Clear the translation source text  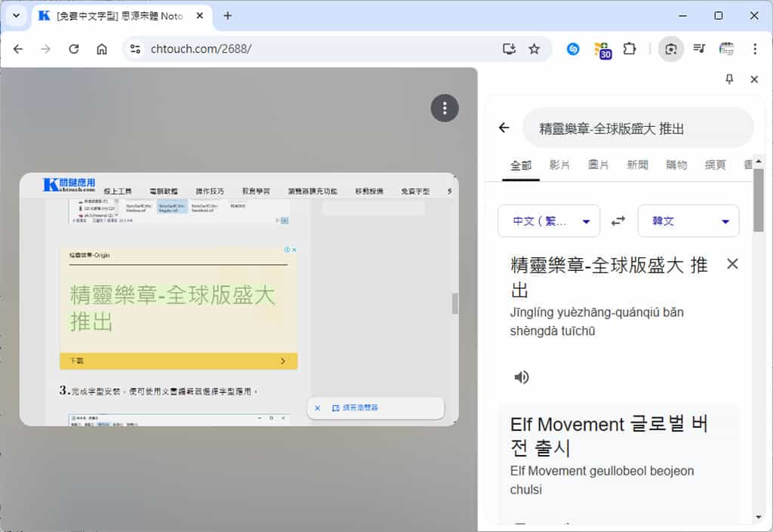[x=732, y=264]
